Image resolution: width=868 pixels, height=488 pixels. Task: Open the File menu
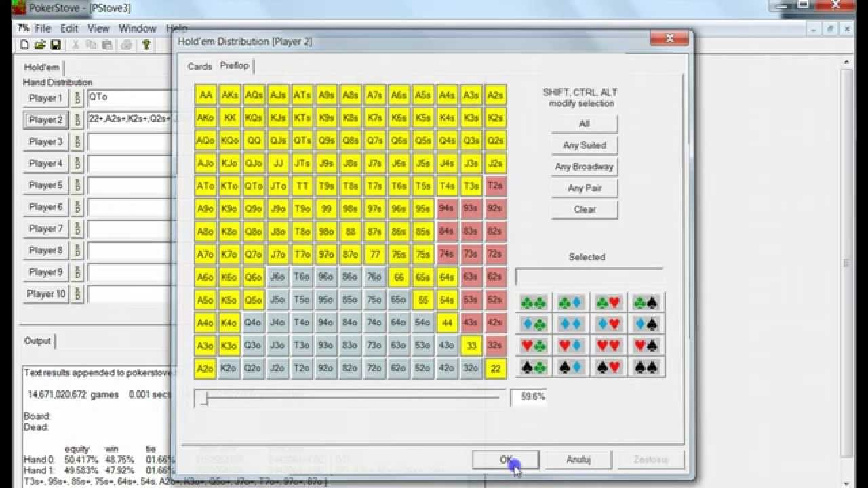click(x=43, y=28)
